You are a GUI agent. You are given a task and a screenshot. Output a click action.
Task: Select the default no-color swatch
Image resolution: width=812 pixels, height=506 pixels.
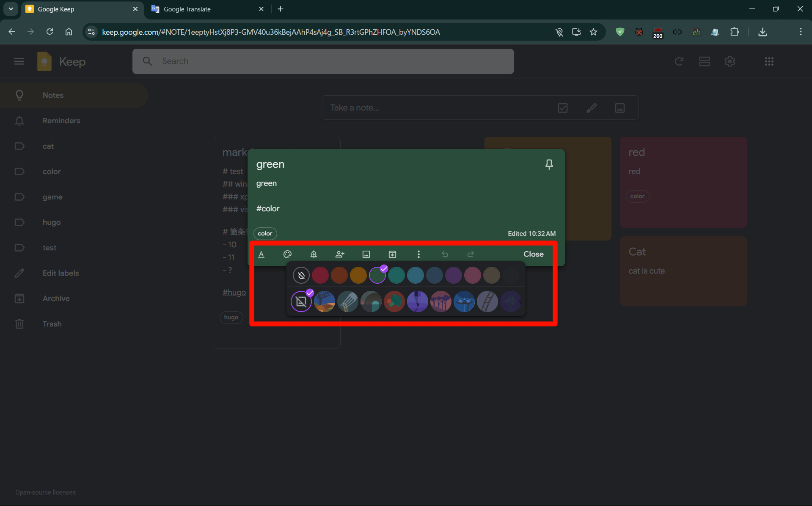(301, 275)
